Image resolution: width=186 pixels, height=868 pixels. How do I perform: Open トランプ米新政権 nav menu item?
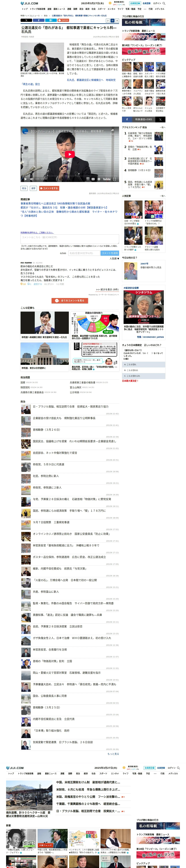point(38,9)
